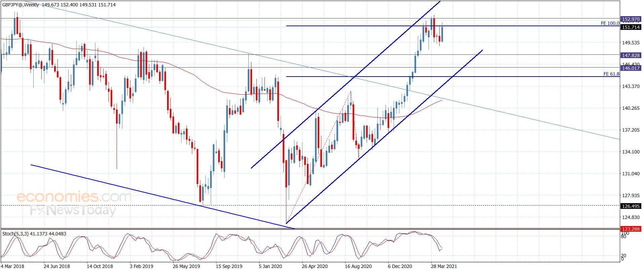Click the 124.830 price axis value
The width and height of the screenshot is (644, 271).
click(x=631, y=217)
